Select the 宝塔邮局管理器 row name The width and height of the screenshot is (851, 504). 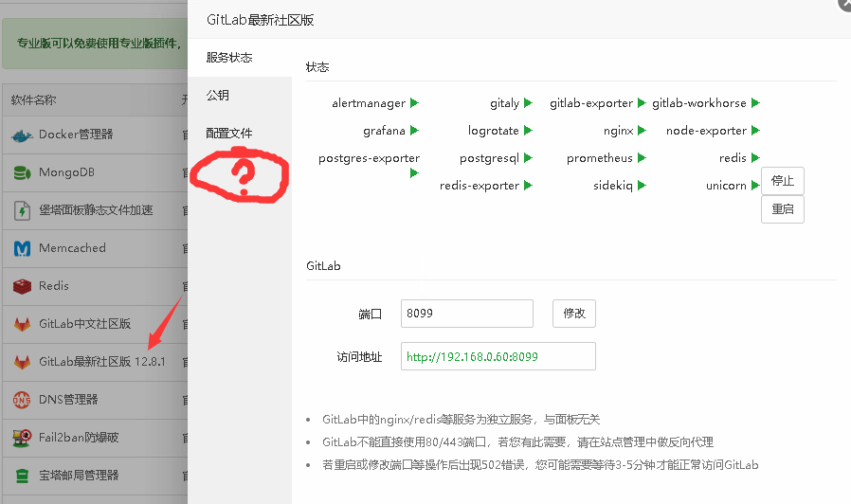click(x=79, y=476)
